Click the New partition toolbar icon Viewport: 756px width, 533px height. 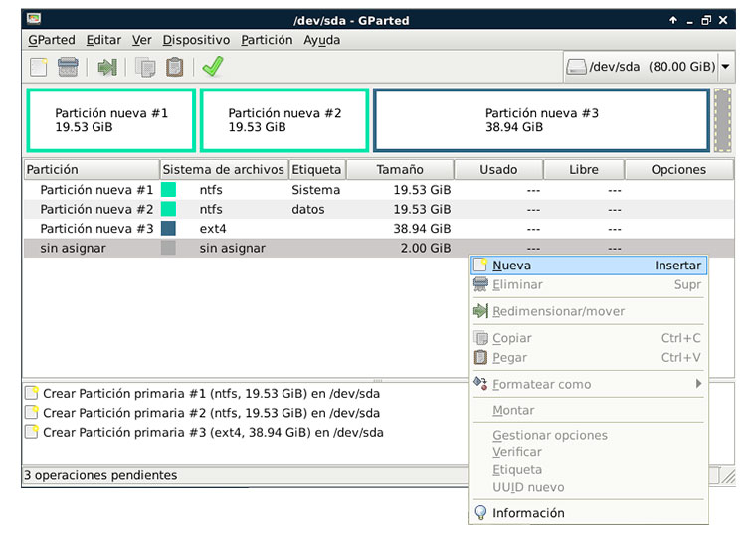click(x=39, y=67)
